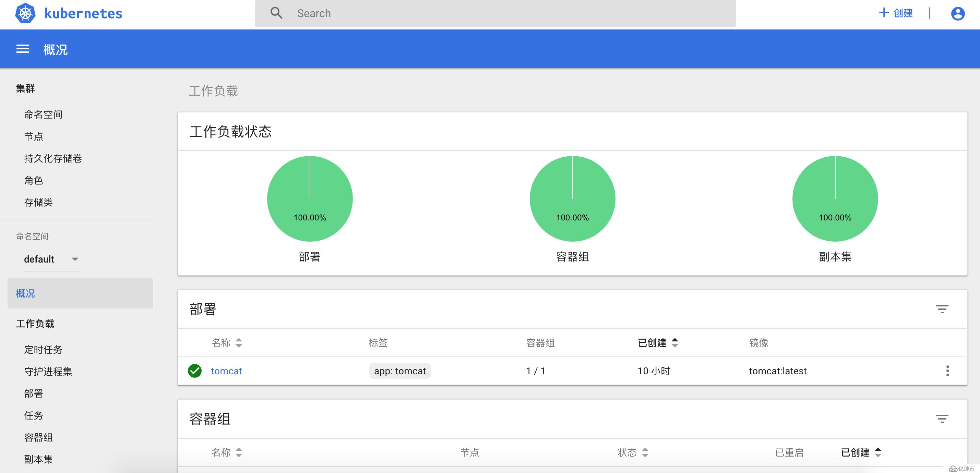This screenshot has height=473, width=980.
Task: Sort pods by 状态 arrows
Action: [x=645, y=452]
